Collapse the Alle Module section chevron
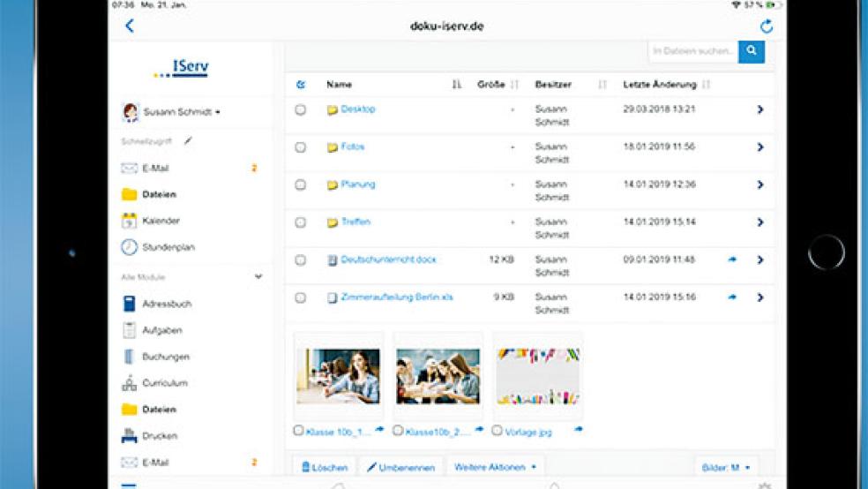 [x=258, y=276]
